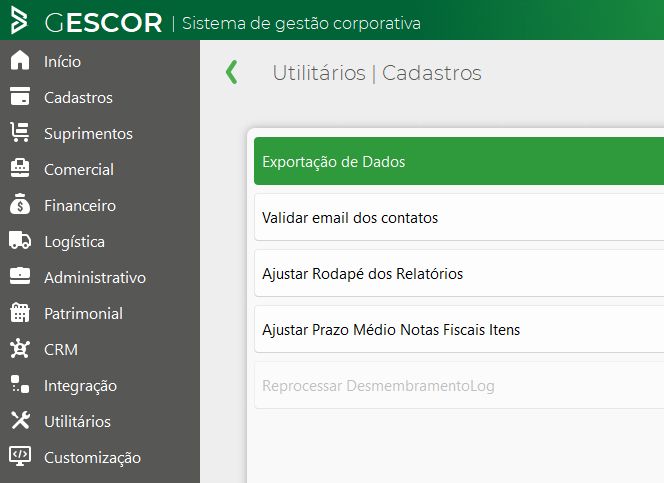The width and height of the screenshot is (664, 483).
Task: Click the Suprimentos cart icon
Action: (20, 132)
